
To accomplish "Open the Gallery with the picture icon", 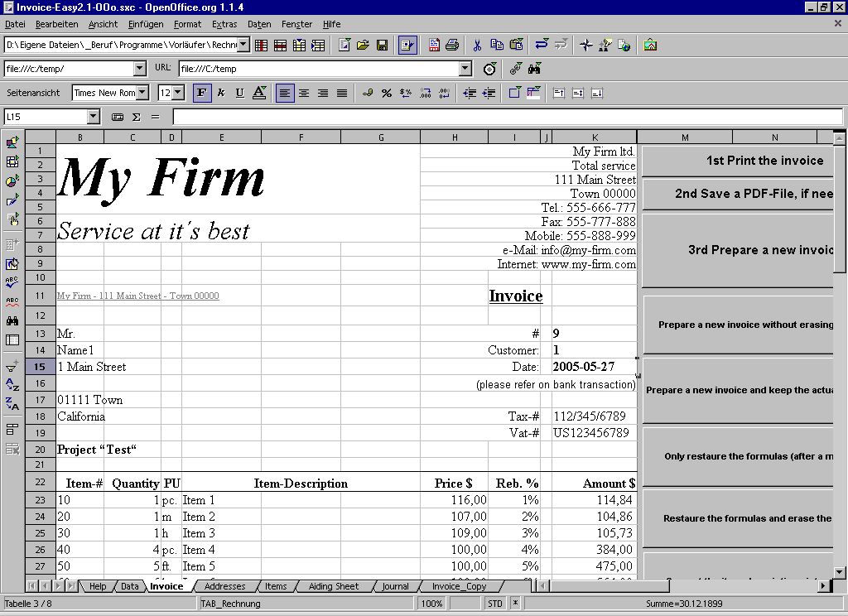I will [x=650, y=46].
